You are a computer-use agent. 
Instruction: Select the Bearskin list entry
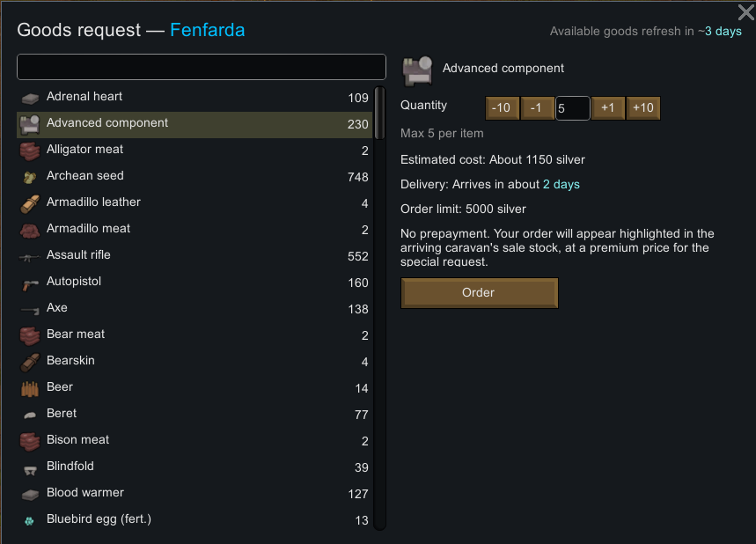coord(195,361)
